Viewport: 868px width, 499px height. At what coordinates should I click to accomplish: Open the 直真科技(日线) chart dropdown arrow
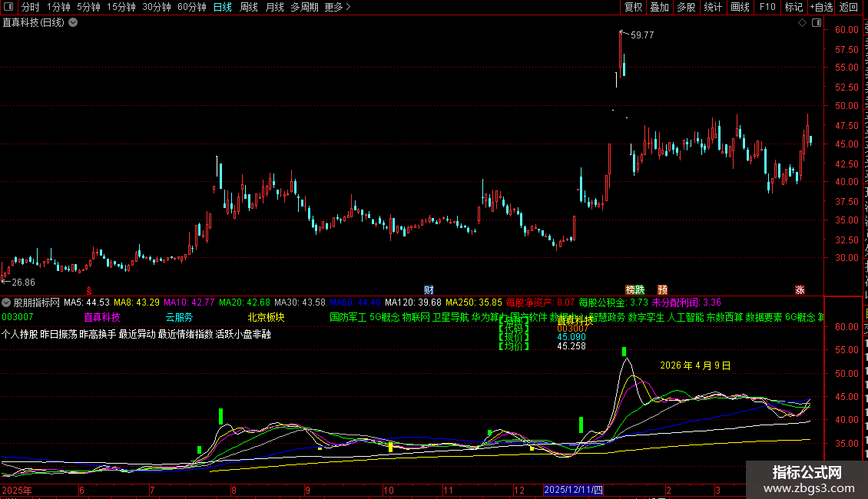click(73, 23)
